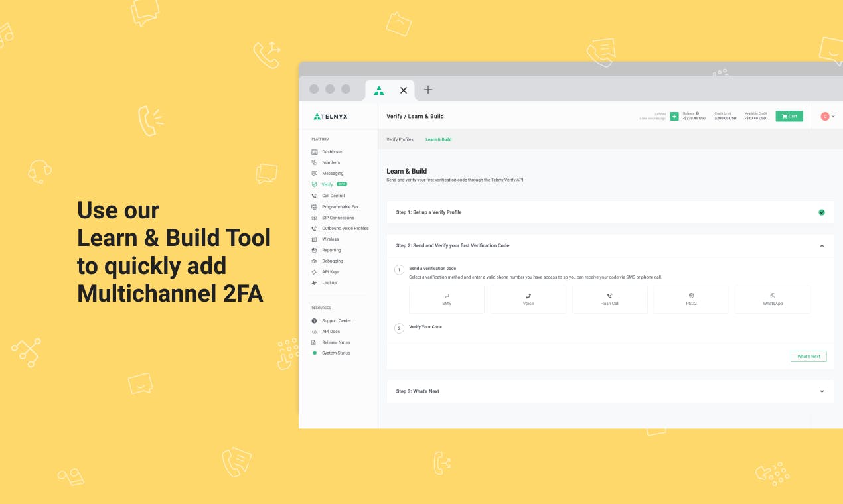Open the Cart button

[789, 116]
